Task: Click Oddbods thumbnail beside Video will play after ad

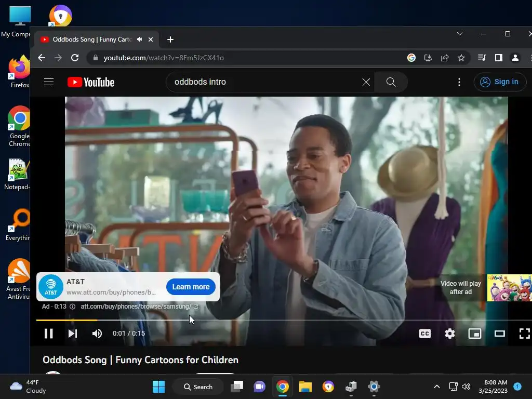Action: coord(509,288)
